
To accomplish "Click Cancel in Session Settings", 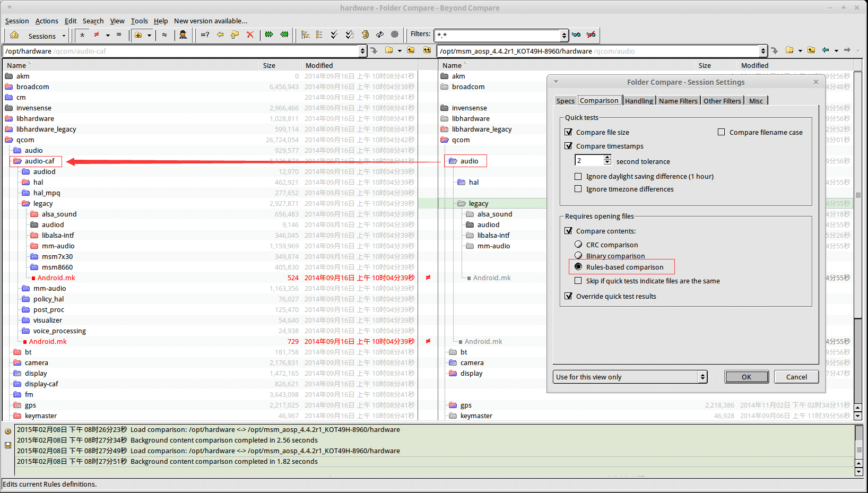I will (x=796, y=377).
